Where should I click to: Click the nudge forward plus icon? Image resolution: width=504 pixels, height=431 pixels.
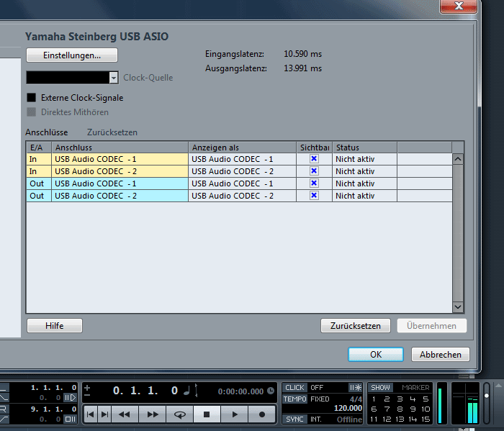click(87, 388)
